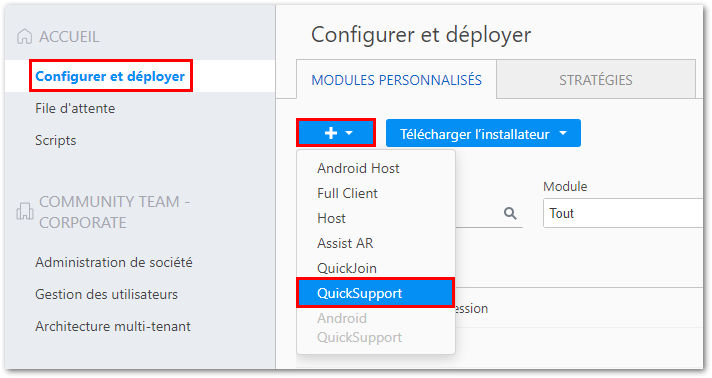Viewport: 712px width, 378px height.
Task: Click the building icon beside Community Team
Action: (x=25, y=211)
